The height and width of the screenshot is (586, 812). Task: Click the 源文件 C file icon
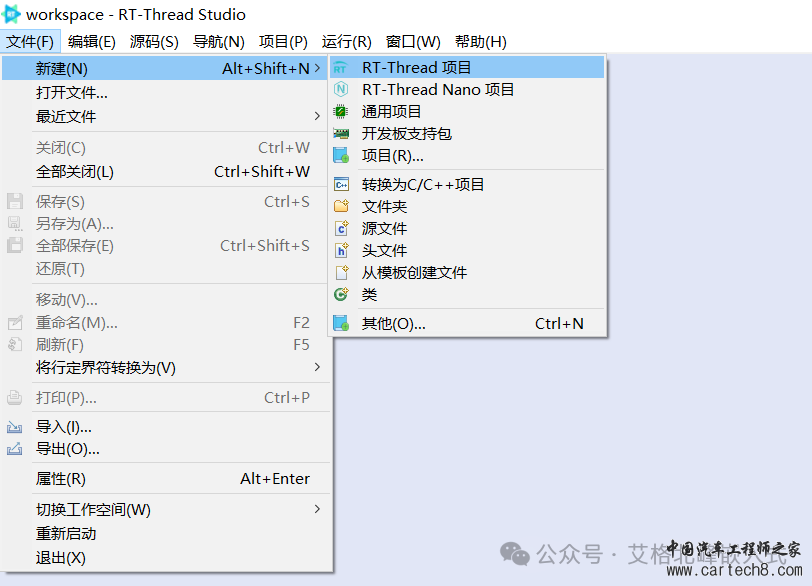pos(342,228)
